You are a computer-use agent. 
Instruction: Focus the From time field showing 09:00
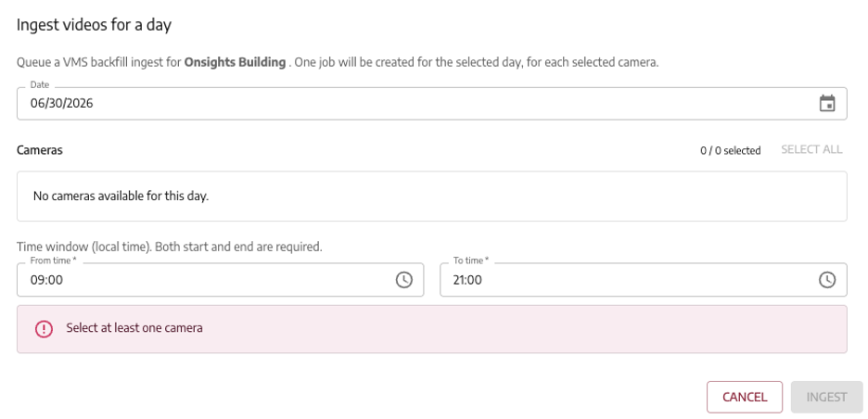(x=221, y=280)
